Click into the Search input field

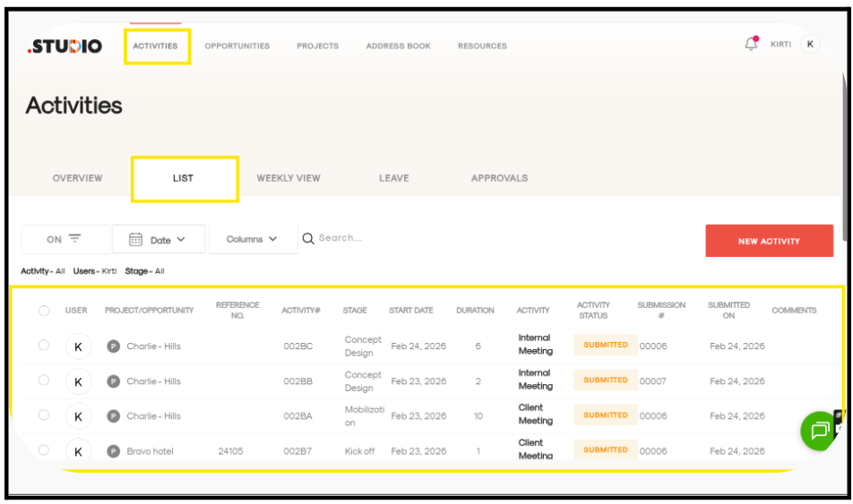(358, 238)
